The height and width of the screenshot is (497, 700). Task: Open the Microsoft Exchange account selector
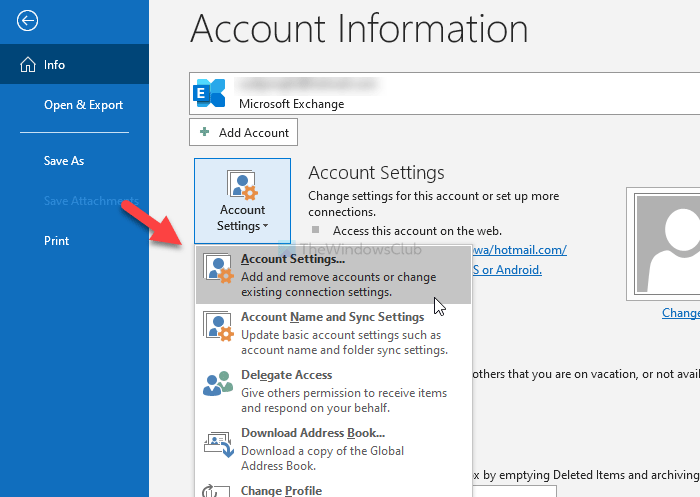[x=440, y=95]
